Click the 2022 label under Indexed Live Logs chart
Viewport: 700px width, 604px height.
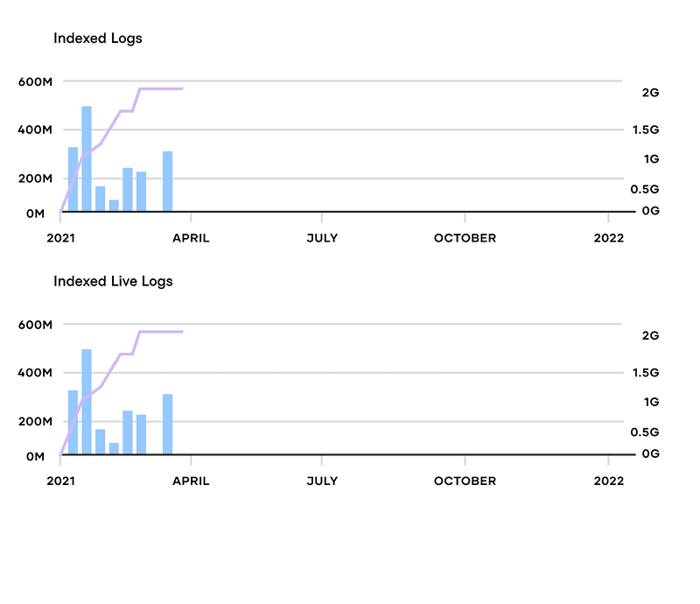(x=608, y=481)
